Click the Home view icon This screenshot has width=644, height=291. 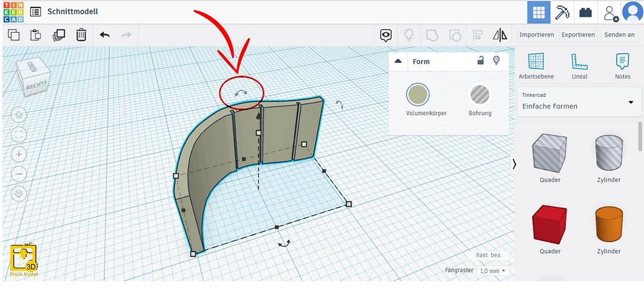19,115
